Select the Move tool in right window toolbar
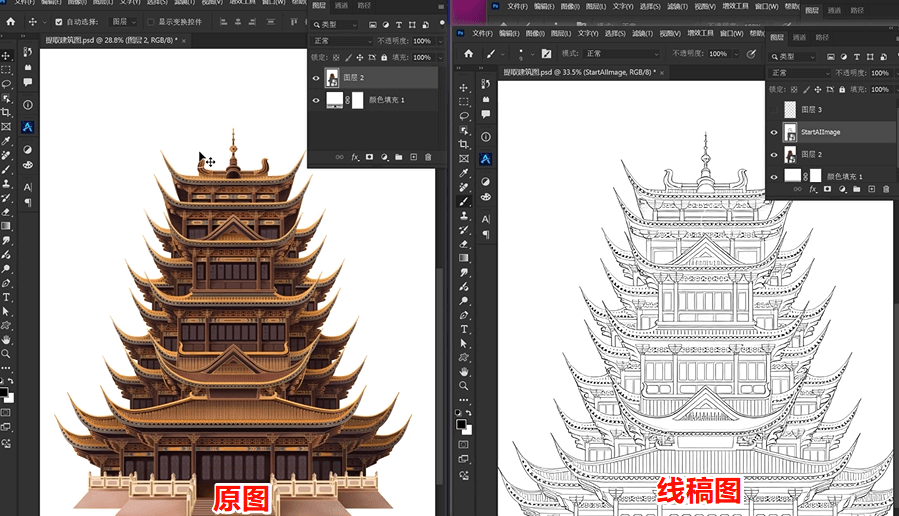The width and height of the screenshot is (899, 516). point(464,88)
